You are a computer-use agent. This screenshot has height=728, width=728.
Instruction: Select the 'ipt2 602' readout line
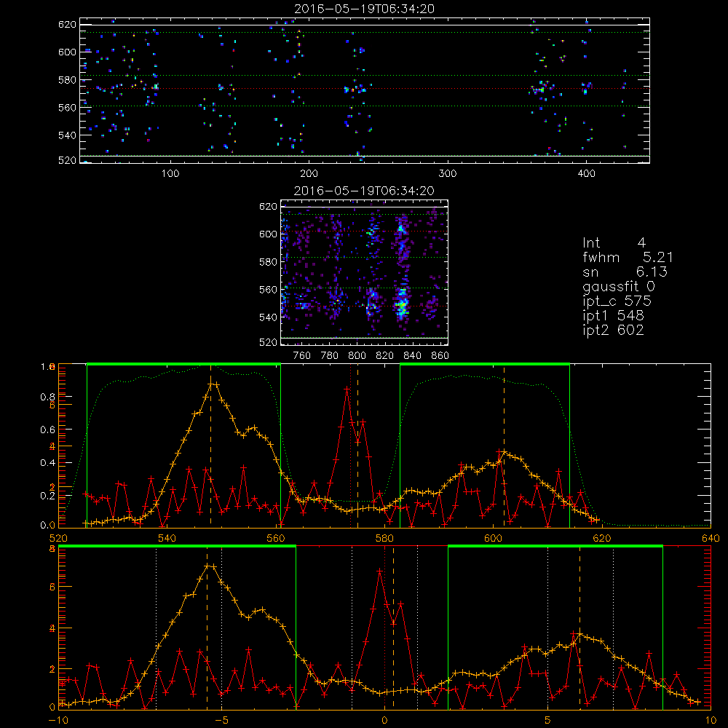coord(613,330)
